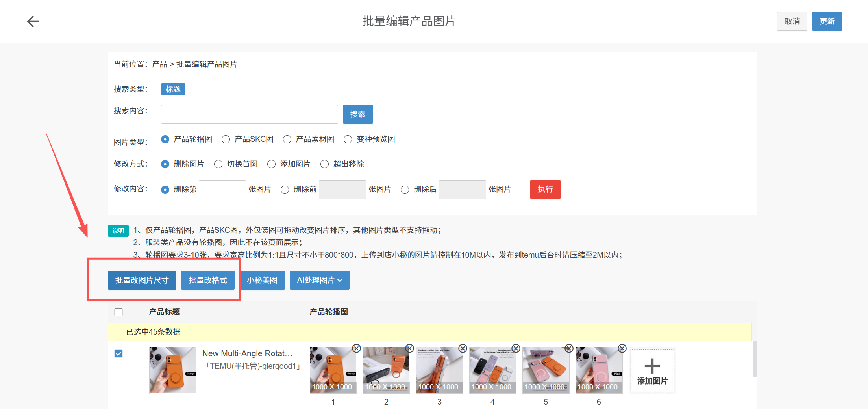Select carousel thumbnail number 4
Screen dimensions: 868x409
click(x=492, y=370)
